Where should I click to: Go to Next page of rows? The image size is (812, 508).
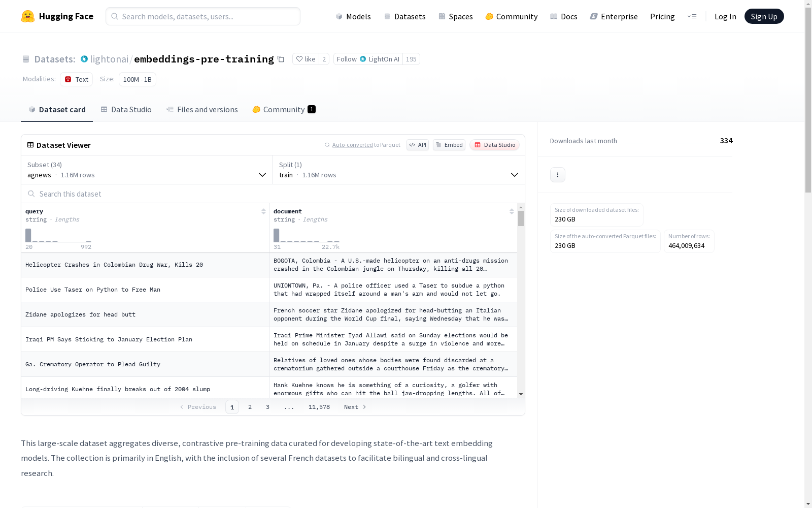[x=355, y=407]
